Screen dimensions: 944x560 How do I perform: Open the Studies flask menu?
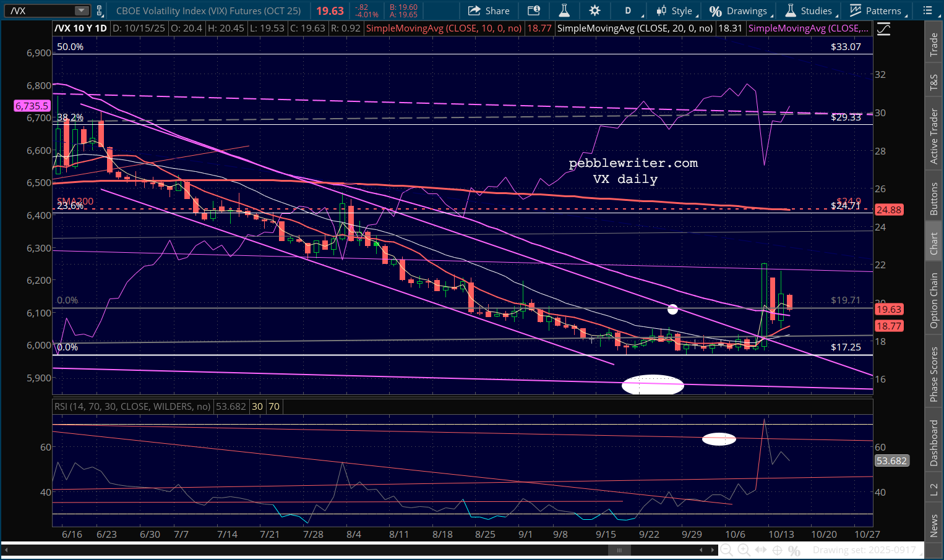809,11
